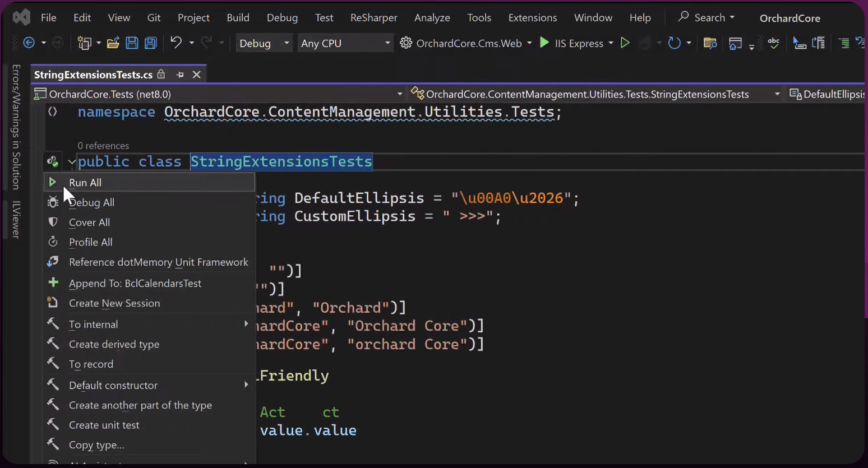Open the Extensions menu
The width and height of the screenshot is (868, 468).
(x=532, y=18)
